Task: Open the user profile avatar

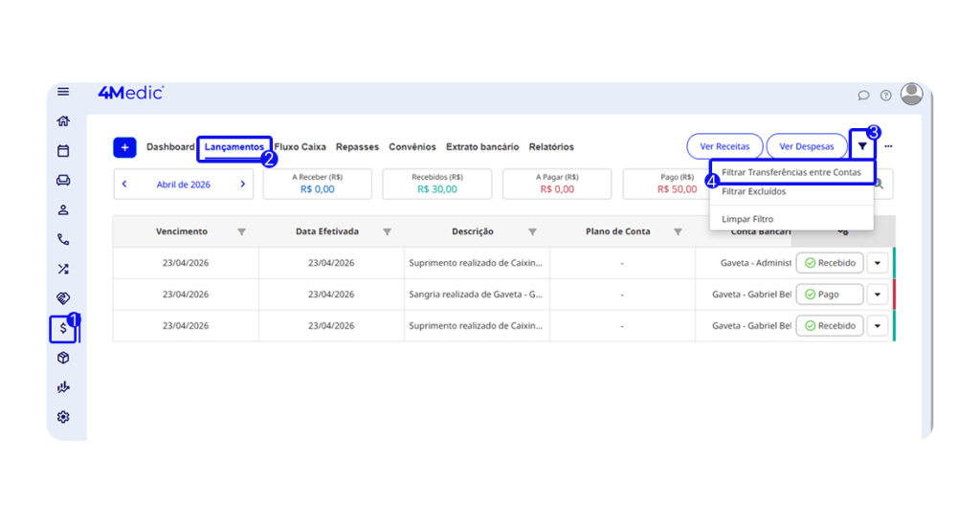Action: tap(912, 94)
